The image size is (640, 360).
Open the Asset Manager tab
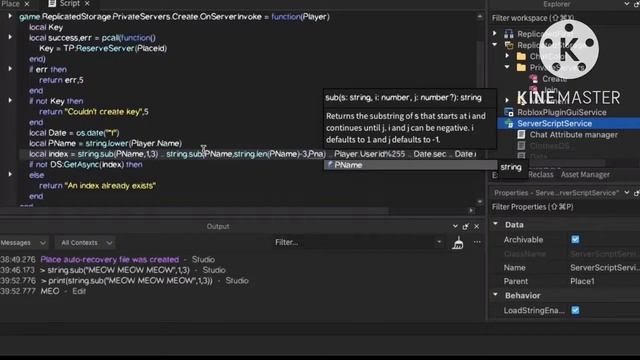[585, 175]
